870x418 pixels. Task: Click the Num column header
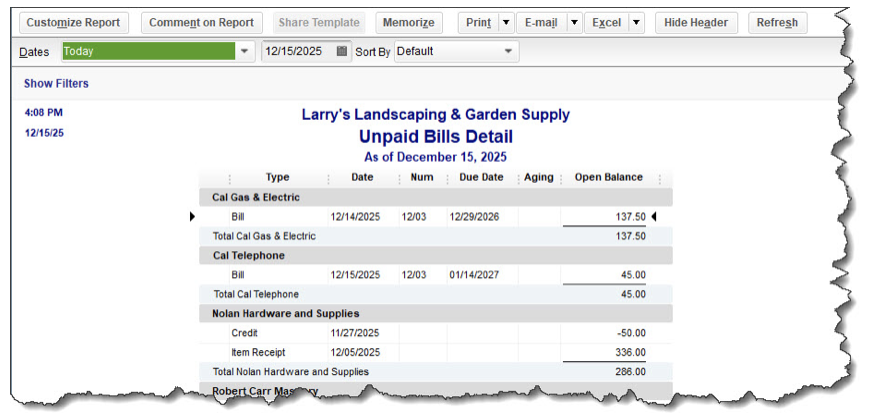coord(422,178)
